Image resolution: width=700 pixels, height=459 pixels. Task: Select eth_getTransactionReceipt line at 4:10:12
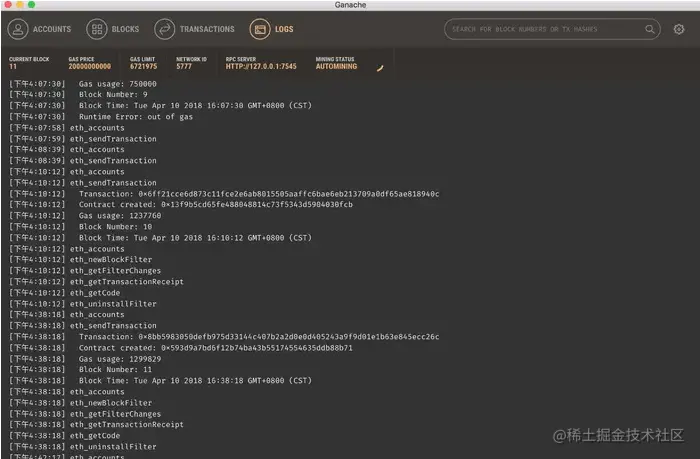pyautogui.click(x=96, y=282)
